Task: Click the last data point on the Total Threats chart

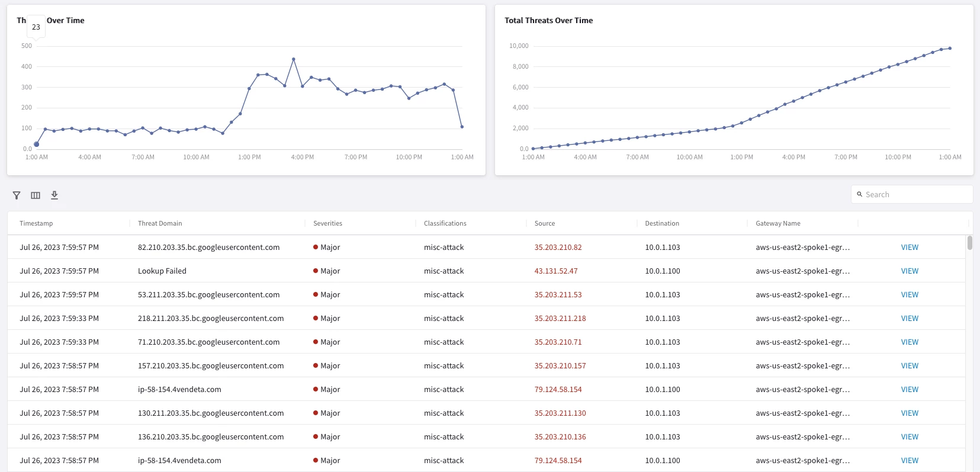Action: point(950,49)
